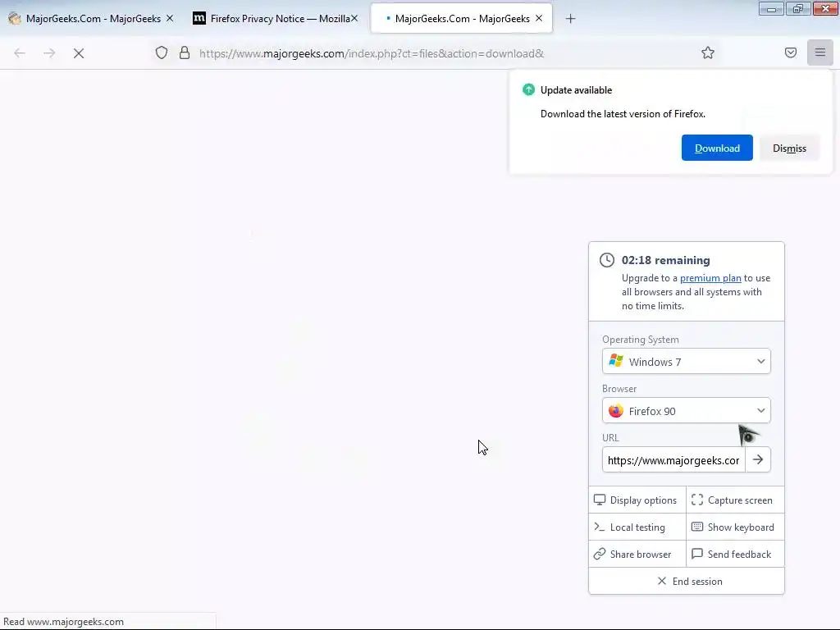
Task: Click "Download the latest version of Firefox." text
Action: click(x=623, y=113)
